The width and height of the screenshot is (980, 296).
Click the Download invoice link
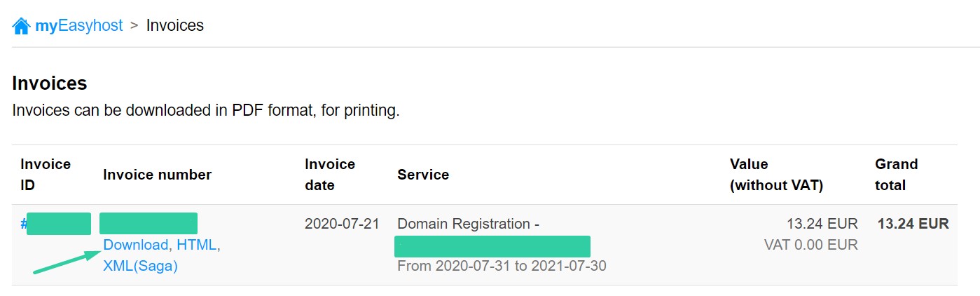136,245
